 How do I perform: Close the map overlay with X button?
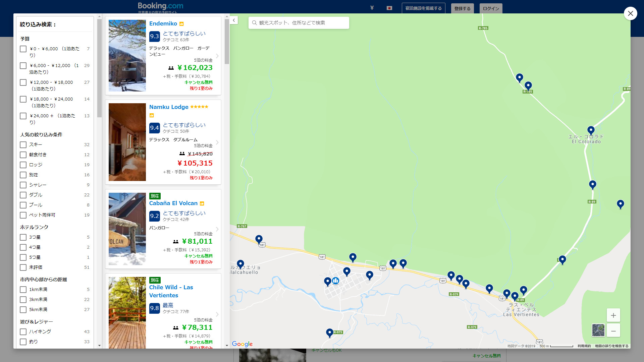click(x=630, y=13)
